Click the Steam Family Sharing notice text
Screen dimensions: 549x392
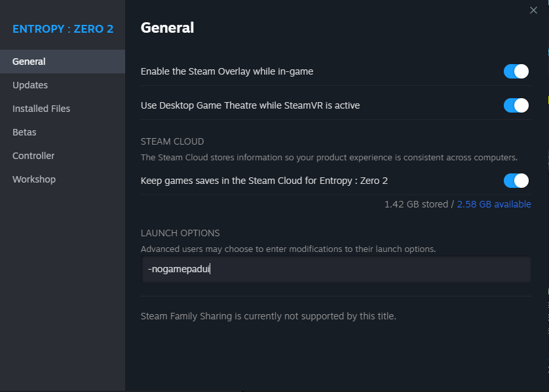[268, 316]
